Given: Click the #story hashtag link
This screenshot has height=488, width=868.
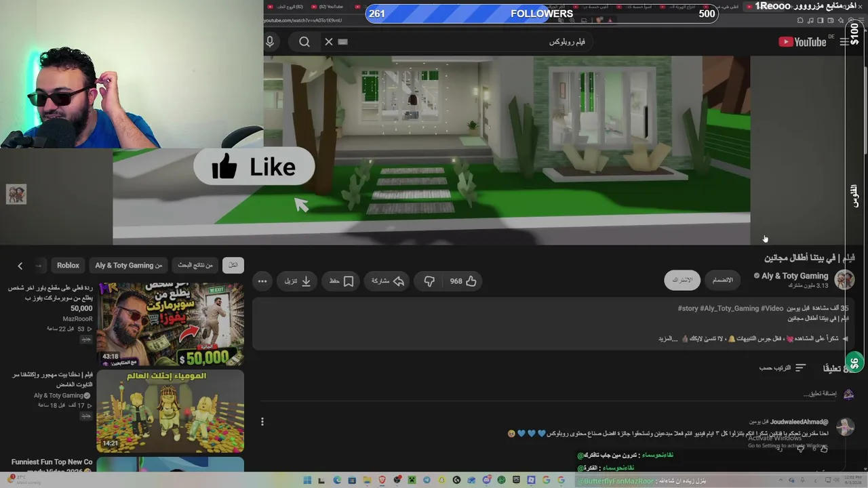Looking at the screenshot, I should [x=689, y=308].
